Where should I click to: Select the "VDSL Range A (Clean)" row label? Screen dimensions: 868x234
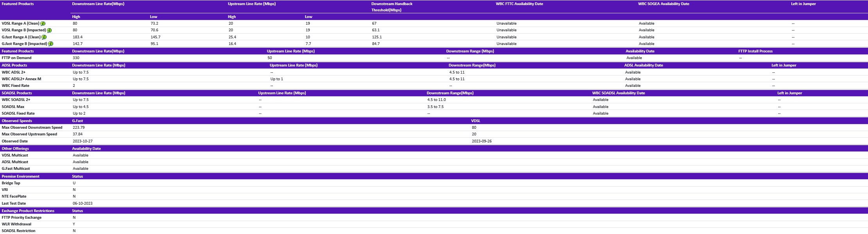coord(20,23)
